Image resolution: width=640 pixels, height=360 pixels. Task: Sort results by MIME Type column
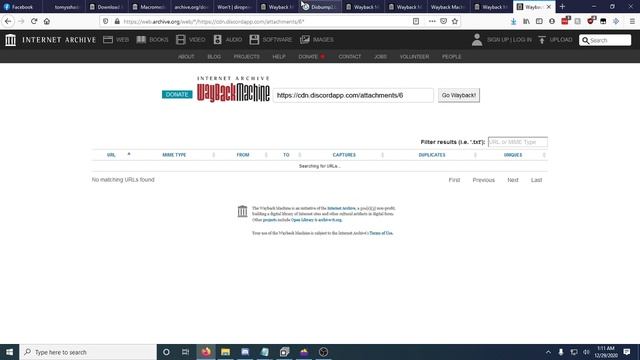pos(174,155)
